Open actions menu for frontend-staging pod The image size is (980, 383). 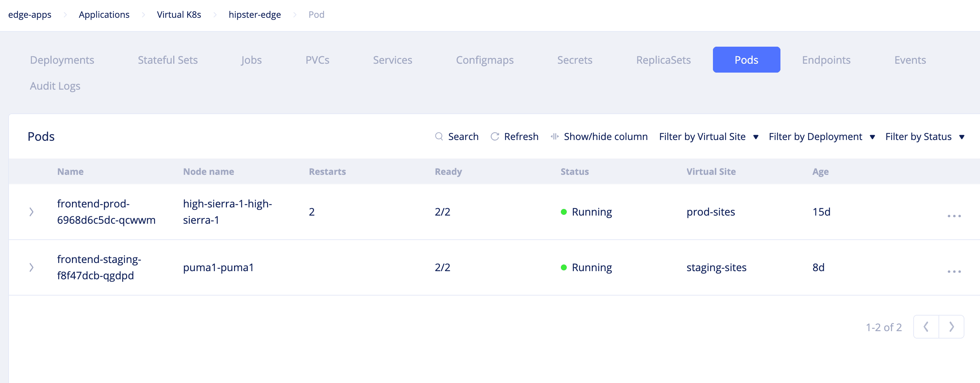pos(954,271)
